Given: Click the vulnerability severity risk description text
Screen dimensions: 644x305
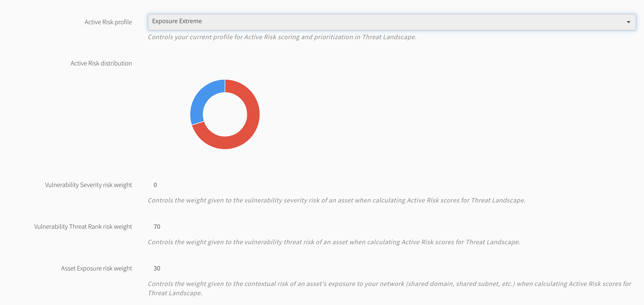Looking at the screenshot, I should click(337, 200).
